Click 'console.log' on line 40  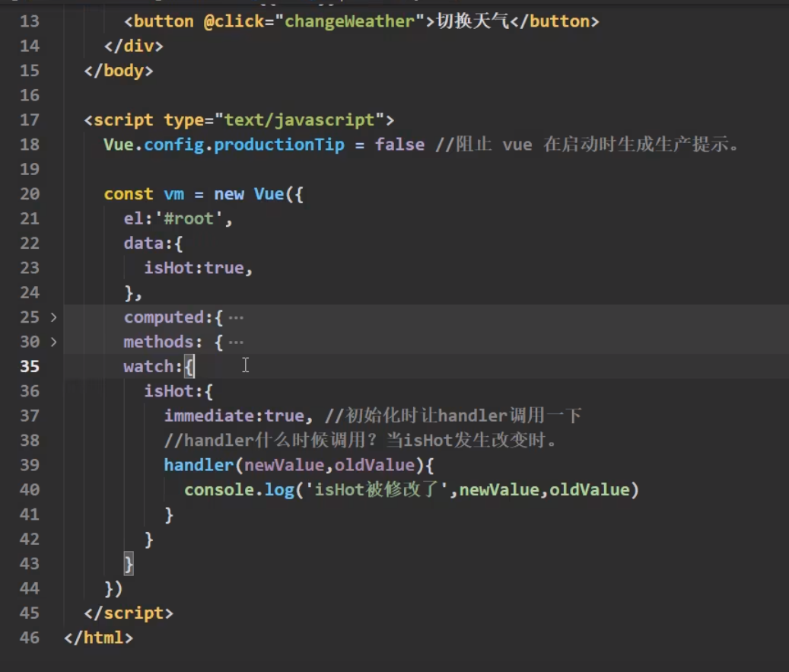(239, 490)
